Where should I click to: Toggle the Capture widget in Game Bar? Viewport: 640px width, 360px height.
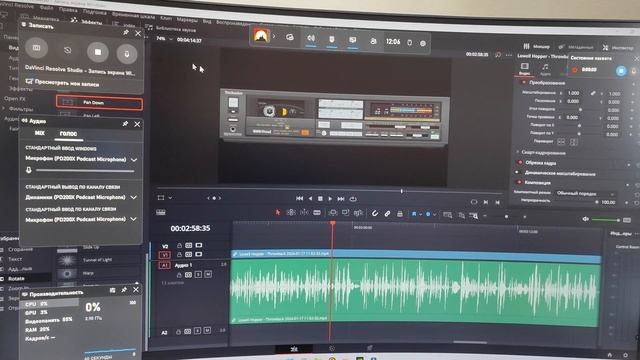click(332, 39)
